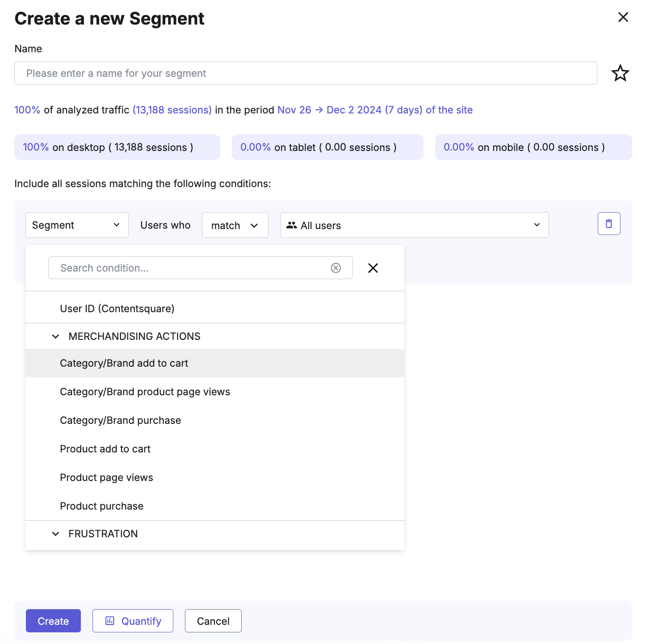Focus the segment name input field
This screenshot has height=644, width=646.
coord(306,73)
